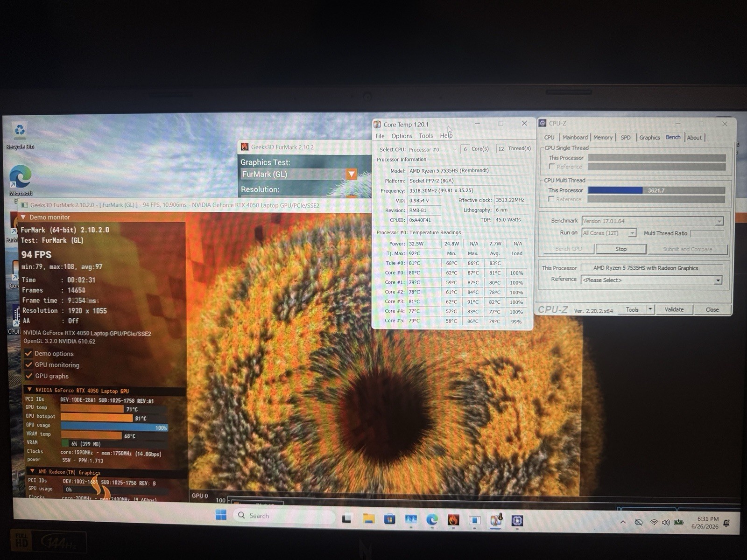Toggle the GPU graphs checkbox
747x560 pixels.
point(28,376)
